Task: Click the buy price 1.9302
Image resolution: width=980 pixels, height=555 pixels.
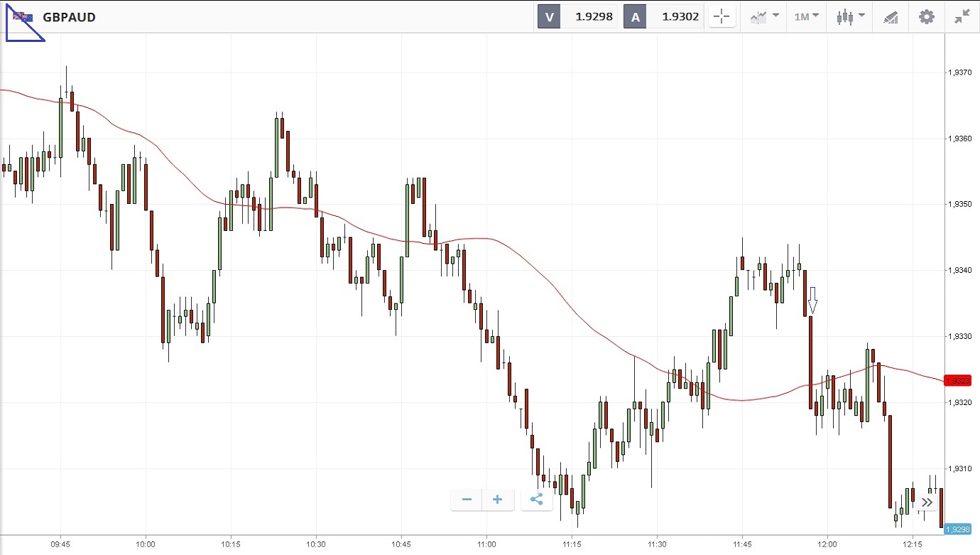Action: [680, 17]
